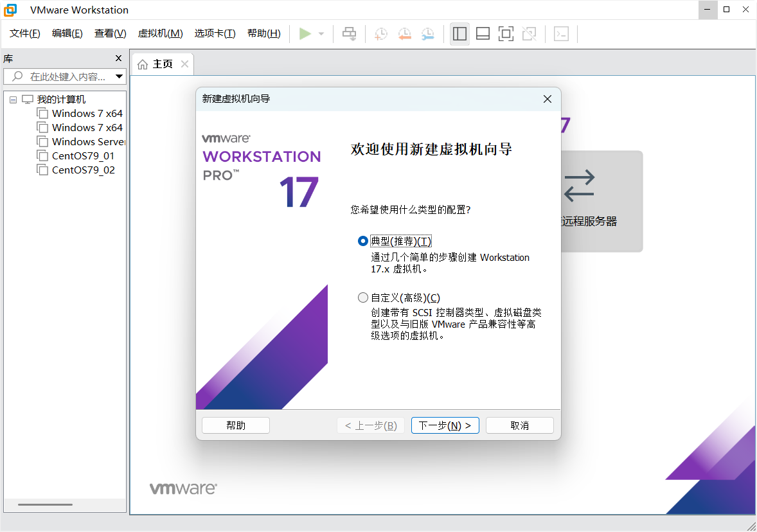Click the take snapshot icon

381,34
